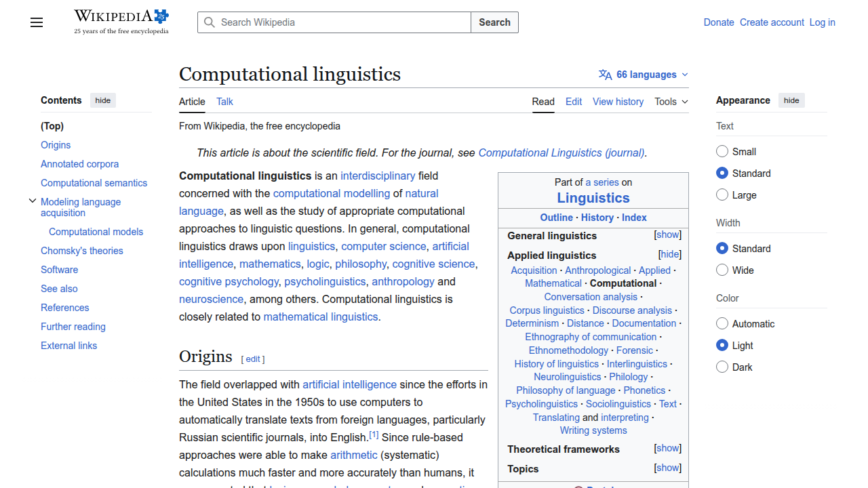The image size is (868, 488).
Task: Select Light color mode
Action: 722,345
